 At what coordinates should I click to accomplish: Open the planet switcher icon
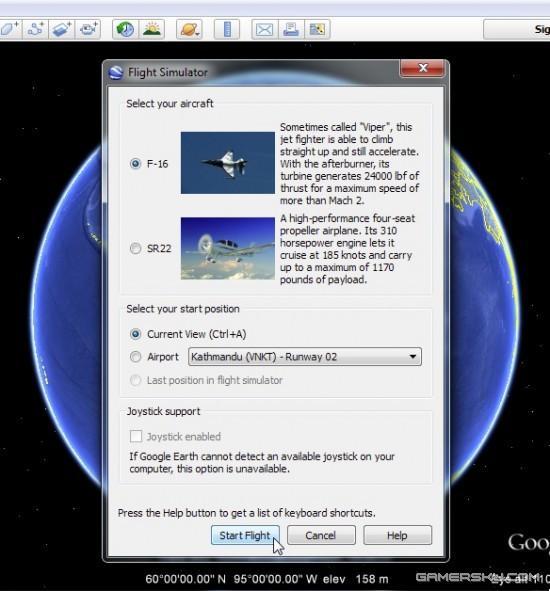click(189, 29)
